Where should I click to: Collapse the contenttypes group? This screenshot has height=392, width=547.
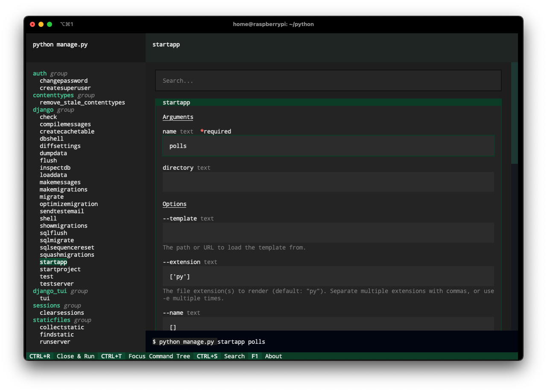click(x=64, y=95)
